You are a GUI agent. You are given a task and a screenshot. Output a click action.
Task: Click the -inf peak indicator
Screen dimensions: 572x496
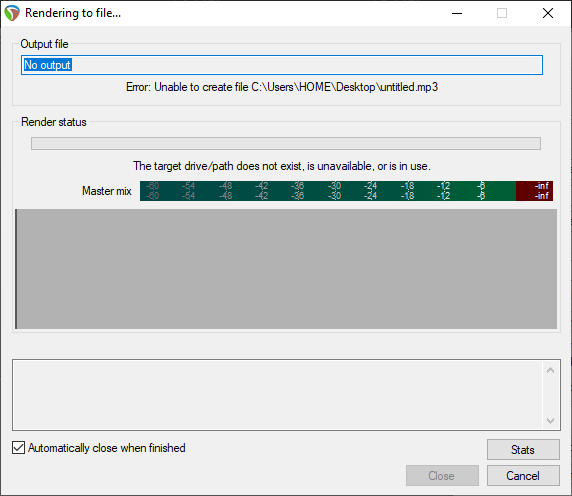(x=534, y=191)
